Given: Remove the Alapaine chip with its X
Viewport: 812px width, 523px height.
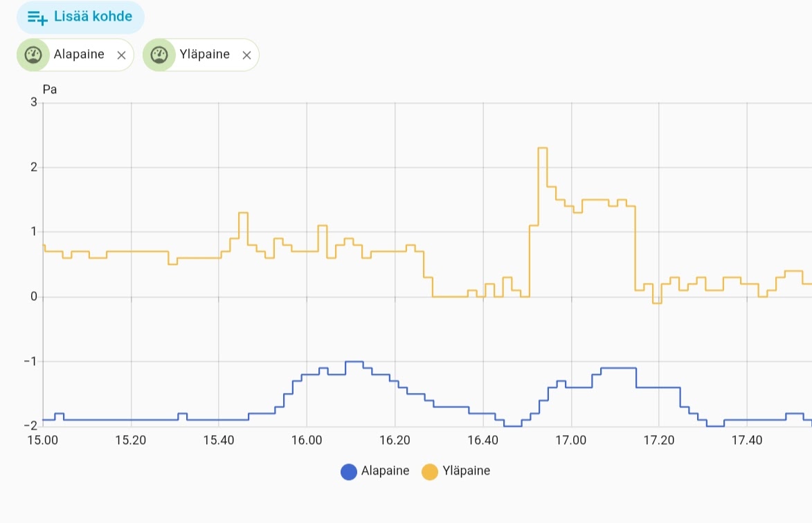Looking at the screenshot, I should (121, 55).
